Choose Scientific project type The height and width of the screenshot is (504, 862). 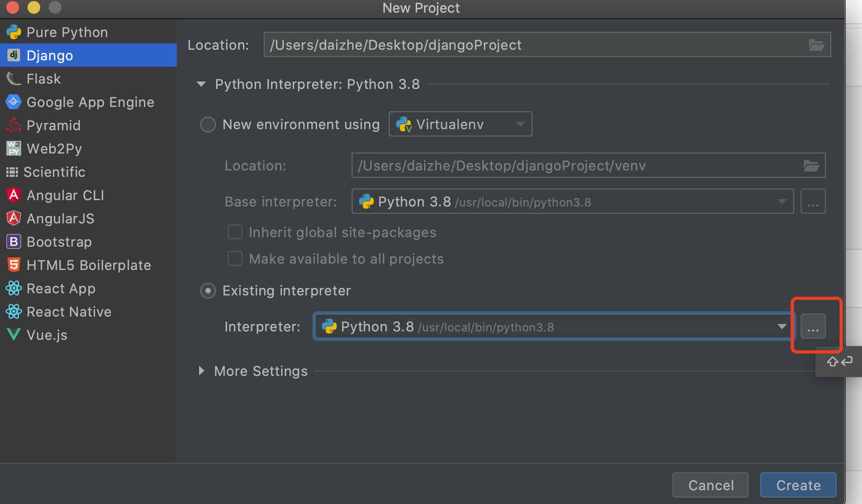point(88,172)
